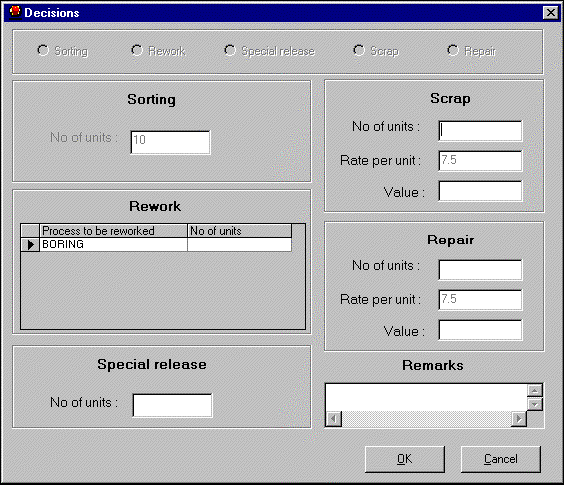Screen dimensions: 564x486
Task: Click the Decisions app icon in title bar
Action: [15, 12]
